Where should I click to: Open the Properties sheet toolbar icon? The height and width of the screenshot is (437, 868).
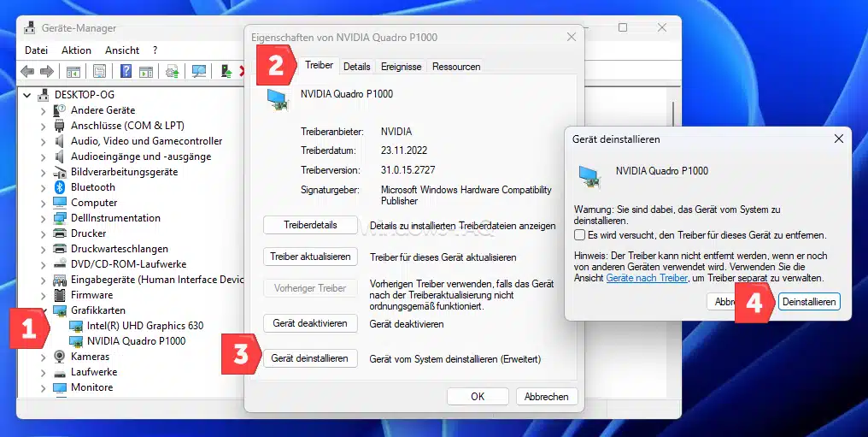[100, 71]
